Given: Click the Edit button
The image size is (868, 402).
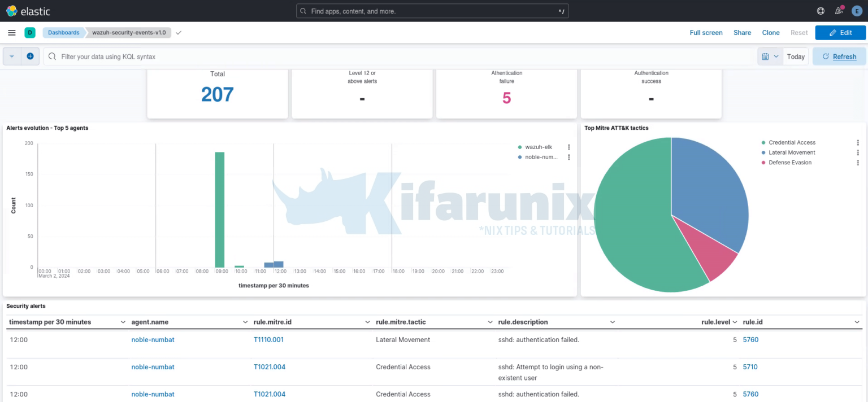Looking at the screenshot, I should pyautogui.click(x=840, y=32).
